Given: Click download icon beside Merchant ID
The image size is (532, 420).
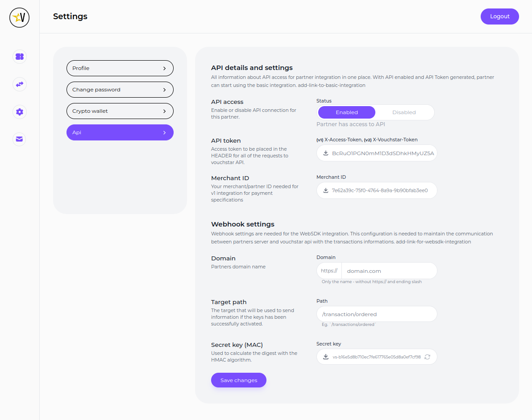Looking at the screenshot, I should coord(326,190).
